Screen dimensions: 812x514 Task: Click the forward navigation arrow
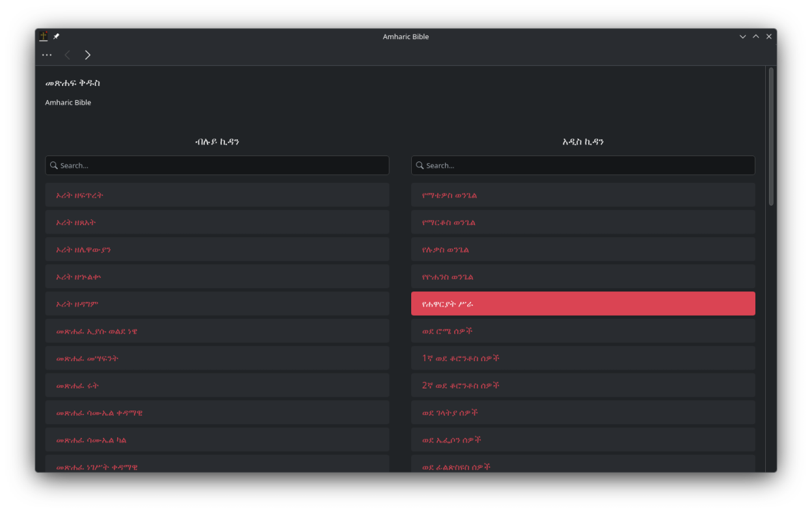pyautogui.click(x=88, y=55)
